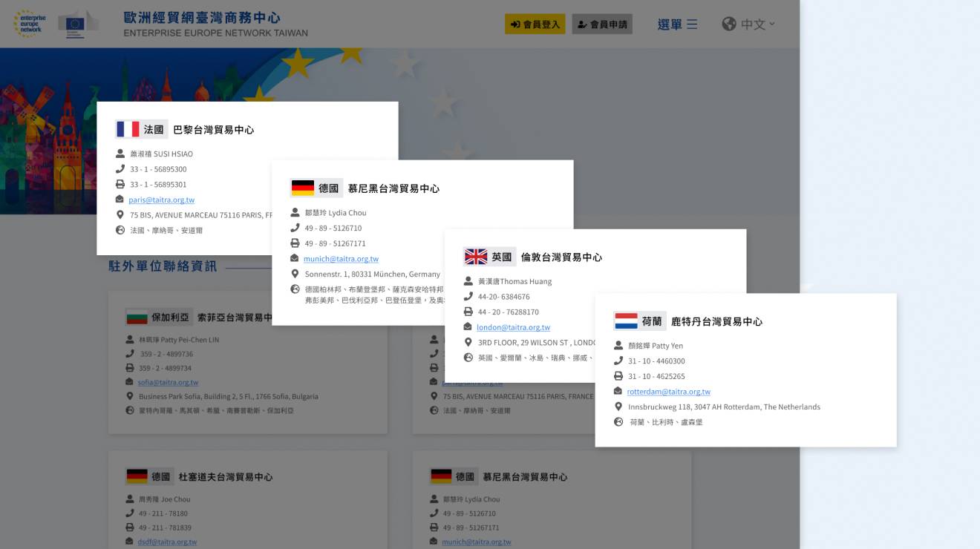The height and width of the screenshot is (549, 980).
Task: Click person icon beside Patty Yen
Action: (x=618, y=345)
